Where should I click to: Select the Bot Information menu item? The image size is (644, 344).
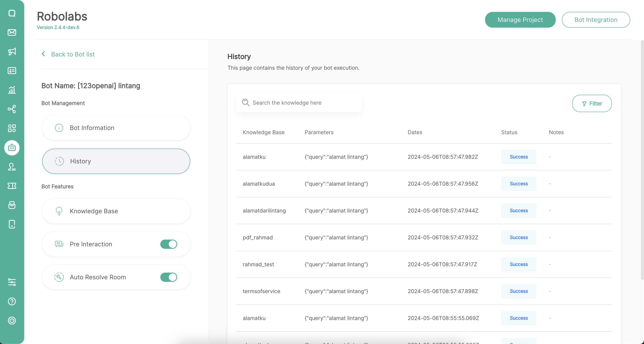(116, 128)
